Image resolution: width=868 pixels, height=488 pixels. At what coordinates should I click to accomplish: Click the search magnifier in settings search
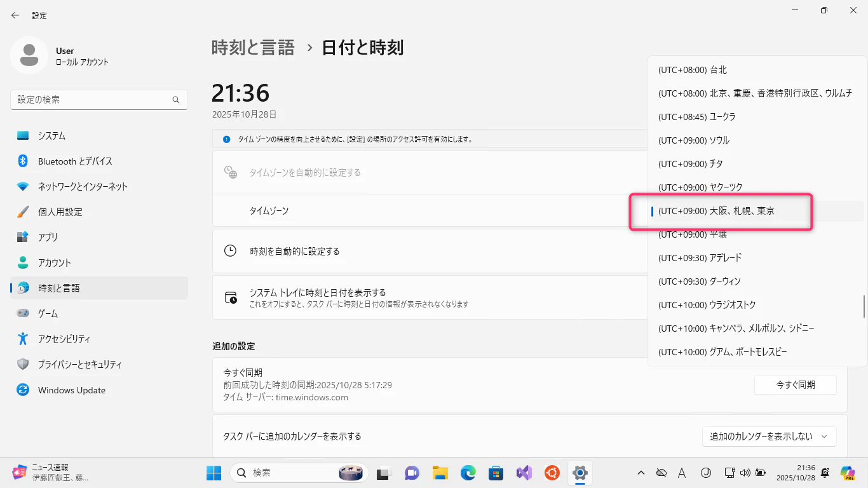176,100
